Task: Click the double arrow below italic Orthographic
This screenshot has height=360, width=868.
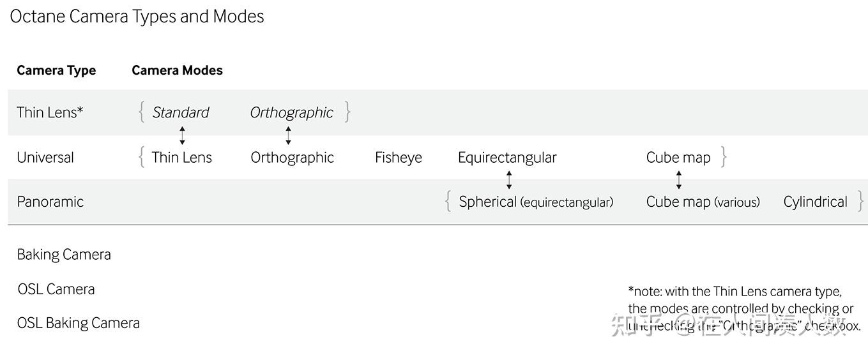Action: (288, 135)
